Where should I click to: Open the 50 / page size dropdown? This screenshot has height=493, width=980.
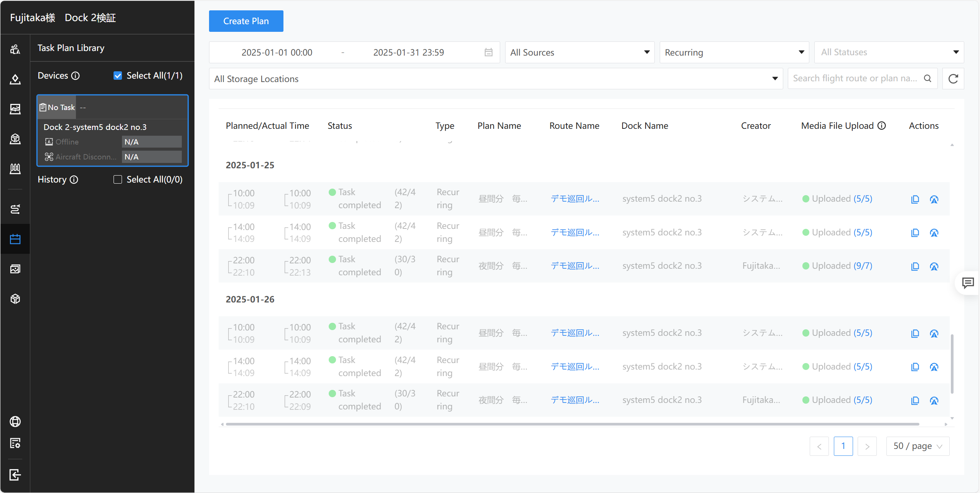pyautogui.click(x=917, y=446)
